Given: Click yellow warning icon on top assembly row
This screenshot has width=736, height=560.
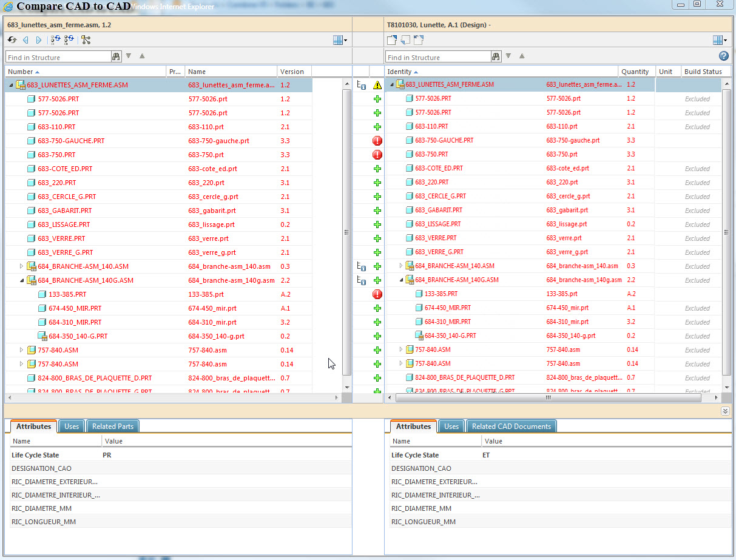Looking at the screenshot, I should coord(377,85).
